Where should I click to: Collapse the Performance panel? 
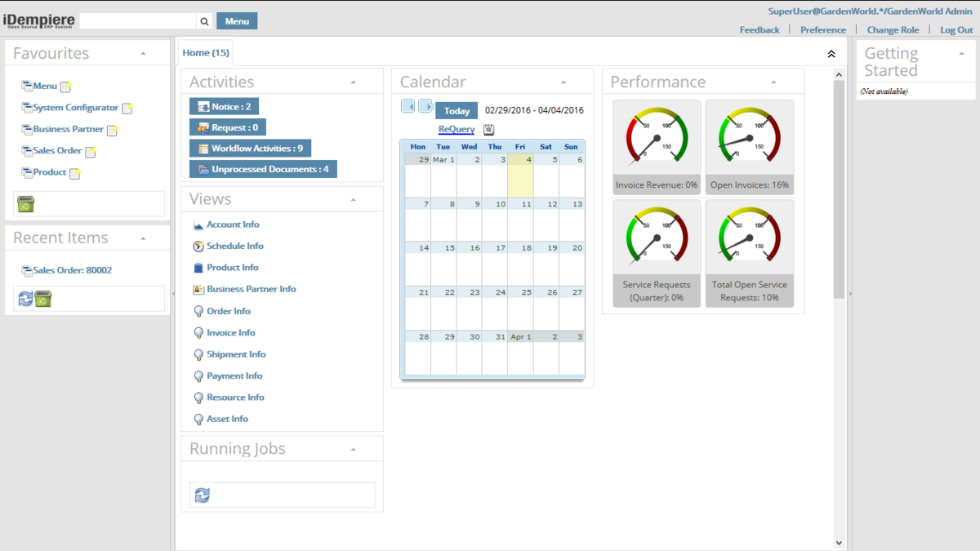773,82
